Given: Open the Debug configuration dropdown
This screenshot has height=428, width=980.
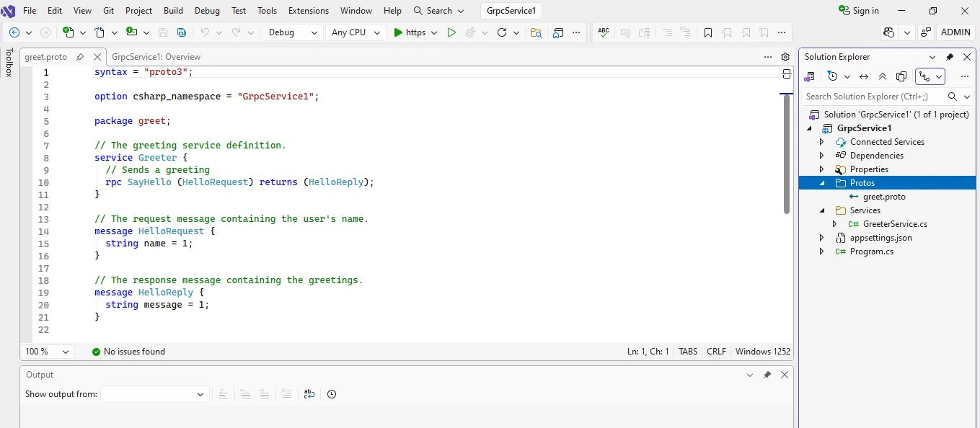Looking at the screenshot, I should [x=293, y=32].
